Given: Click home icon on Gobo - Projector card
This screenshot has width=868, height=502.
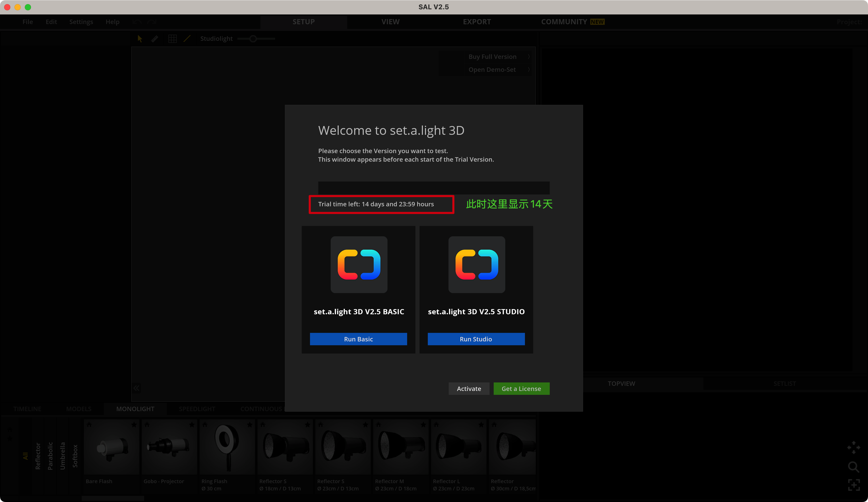Looking at the screenshot, I should coord(148,425).
